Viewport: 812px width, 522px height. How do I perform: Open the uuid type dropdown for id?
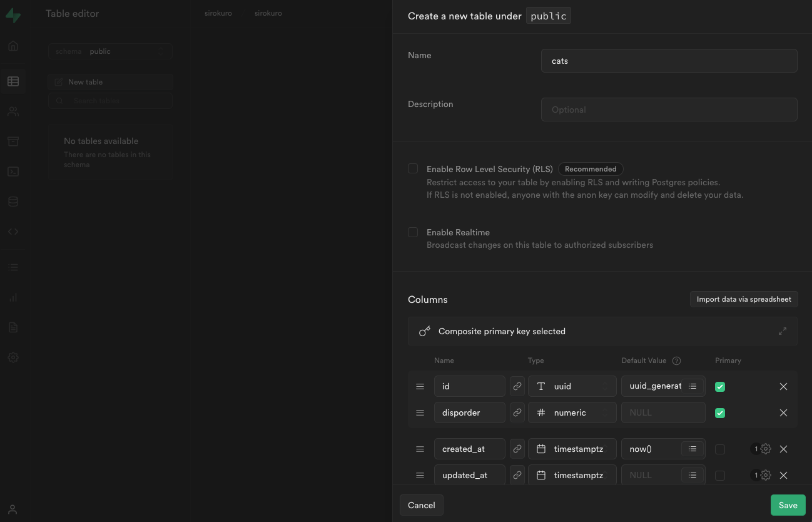coord(572,386)
